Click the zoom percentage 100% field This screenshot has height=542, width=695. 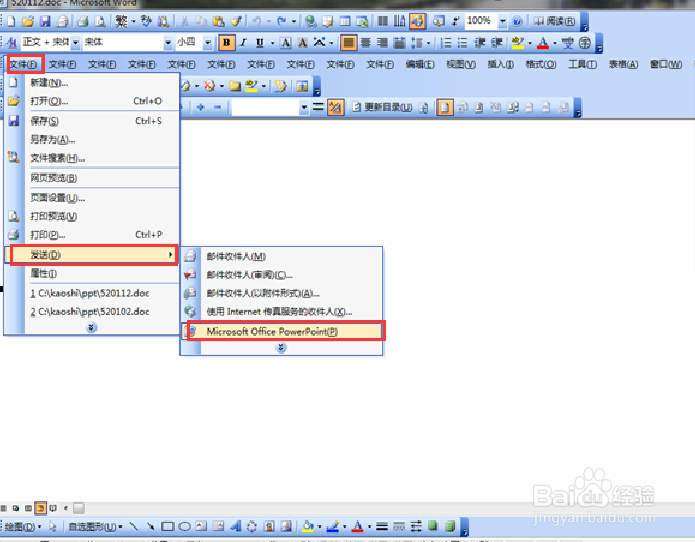tap(481, 21)
